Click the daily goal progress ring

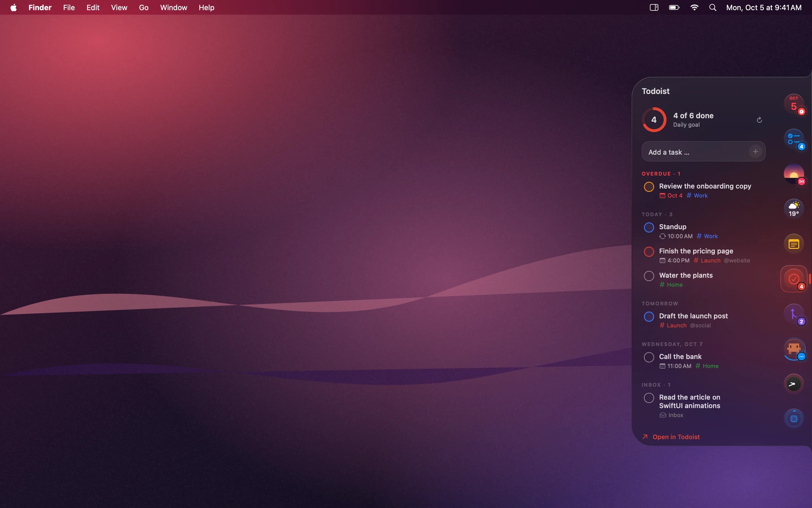click(654, 120)
